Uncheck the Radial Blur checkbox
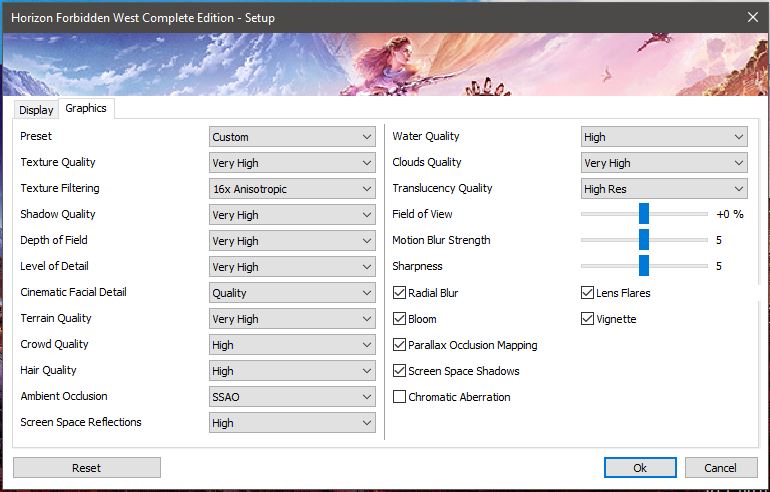770x492 pixels. click(x=399, y=293)
